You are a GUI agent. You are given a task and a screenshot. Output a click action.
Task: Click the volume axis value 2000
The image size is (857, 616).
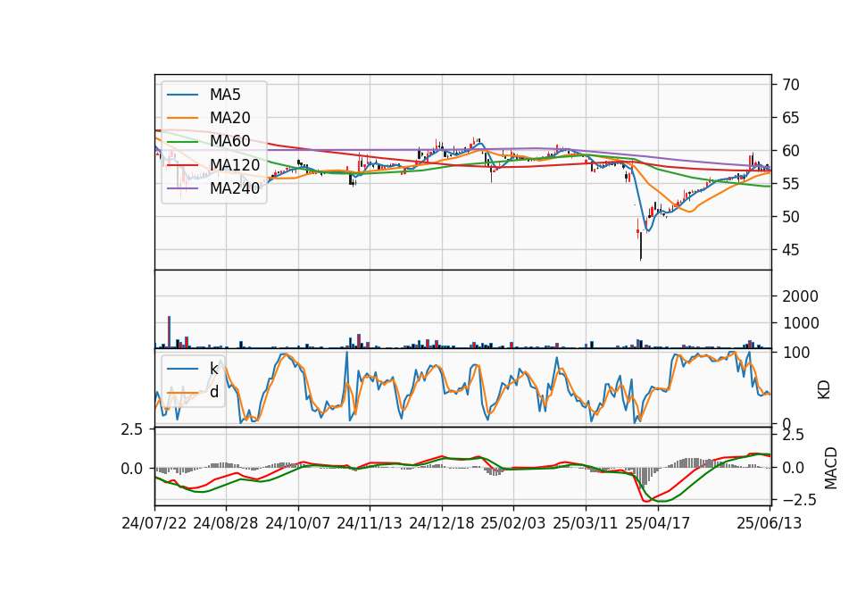click(x=800, y=296)
